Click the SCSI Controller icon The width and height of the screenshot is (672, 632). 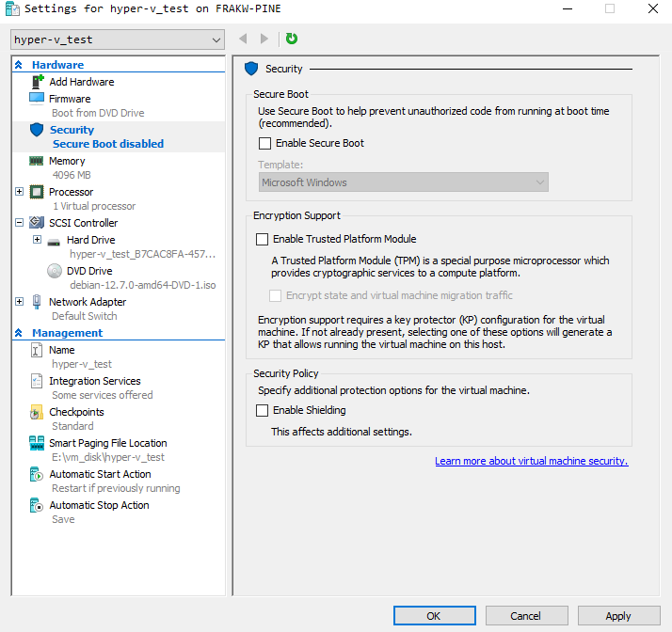pos(37,222)
